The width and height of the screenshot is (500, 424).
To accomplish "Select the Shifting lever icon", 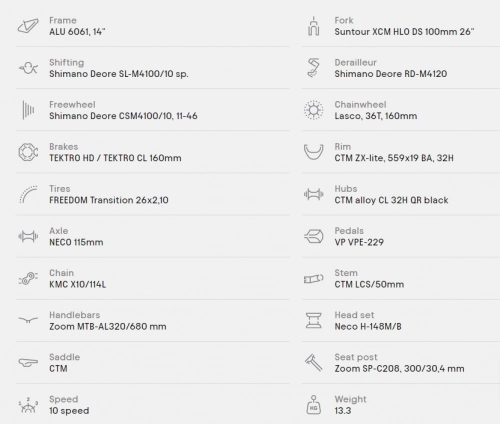I will pos(28,68).
